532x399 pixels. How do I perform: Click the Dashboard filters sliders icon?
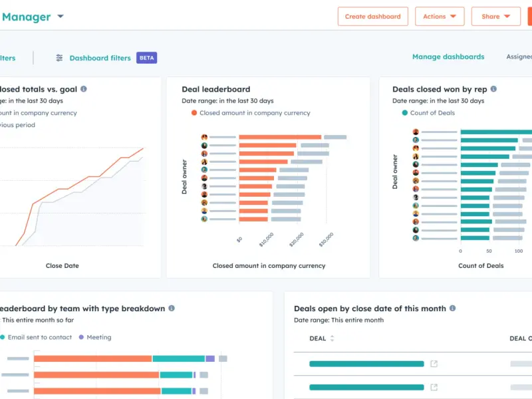[60, 58]
